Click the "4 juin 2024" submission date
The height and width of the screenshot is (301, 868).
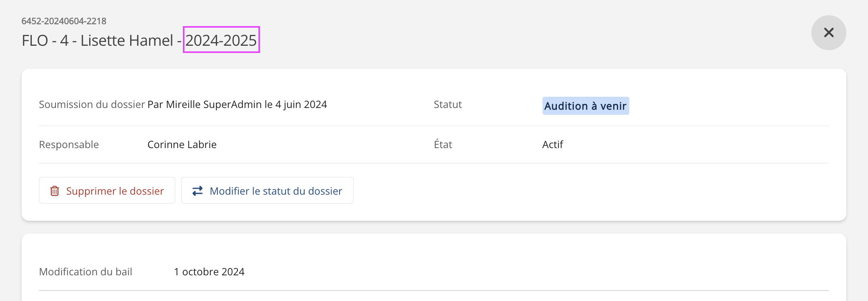click(301, 104)
